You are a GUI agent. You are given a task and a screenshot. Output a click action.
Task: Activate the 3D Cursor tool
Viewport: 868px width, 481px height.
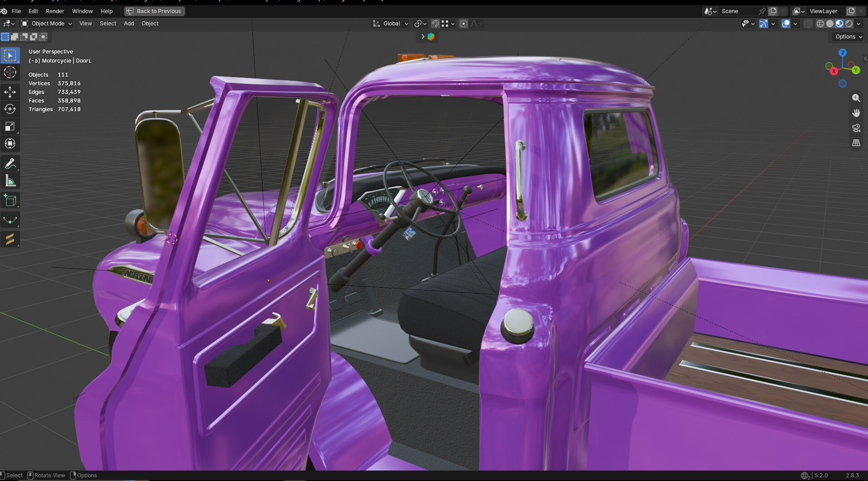(10, 72)
